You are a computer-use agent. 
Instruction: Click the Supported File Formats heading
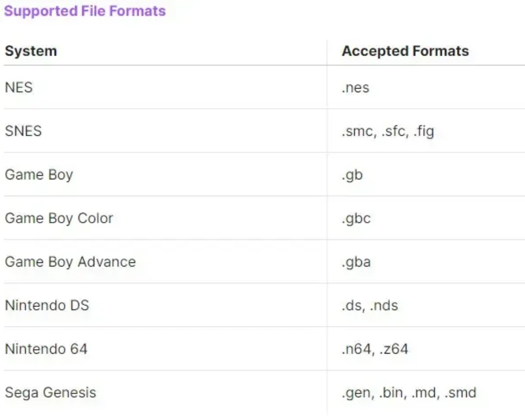tap(85, 11)
